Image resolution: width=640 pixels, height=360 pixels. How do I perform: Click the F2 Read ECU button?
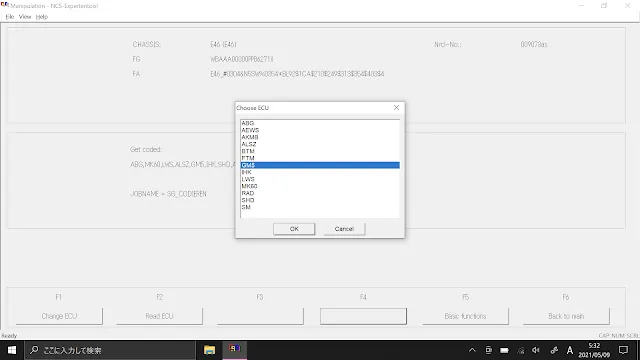160,316
